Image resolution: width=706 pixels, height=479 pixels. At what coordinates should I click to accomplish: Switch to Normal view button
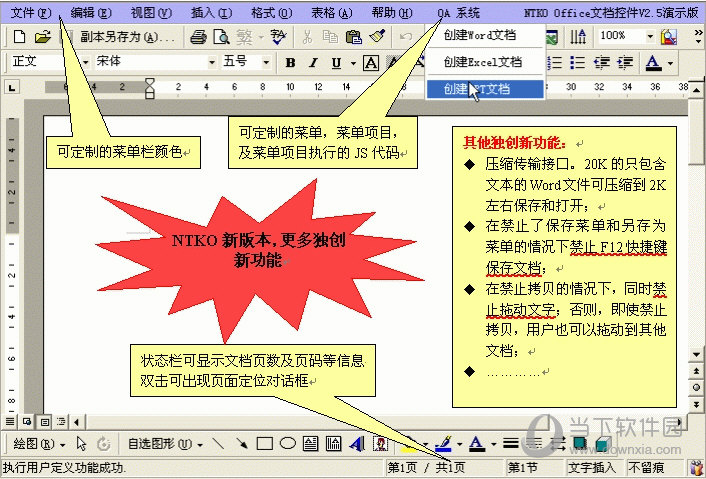click(9, 422)
